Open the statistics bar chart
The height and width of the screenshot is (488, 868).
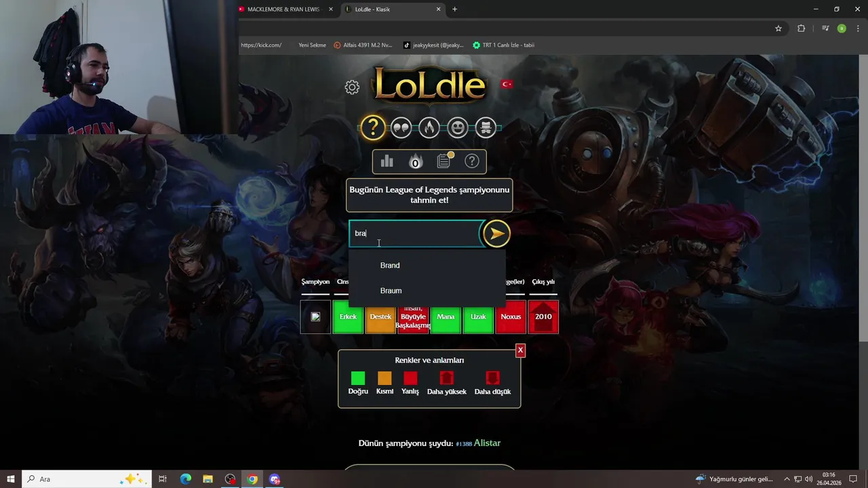[387, 161]
